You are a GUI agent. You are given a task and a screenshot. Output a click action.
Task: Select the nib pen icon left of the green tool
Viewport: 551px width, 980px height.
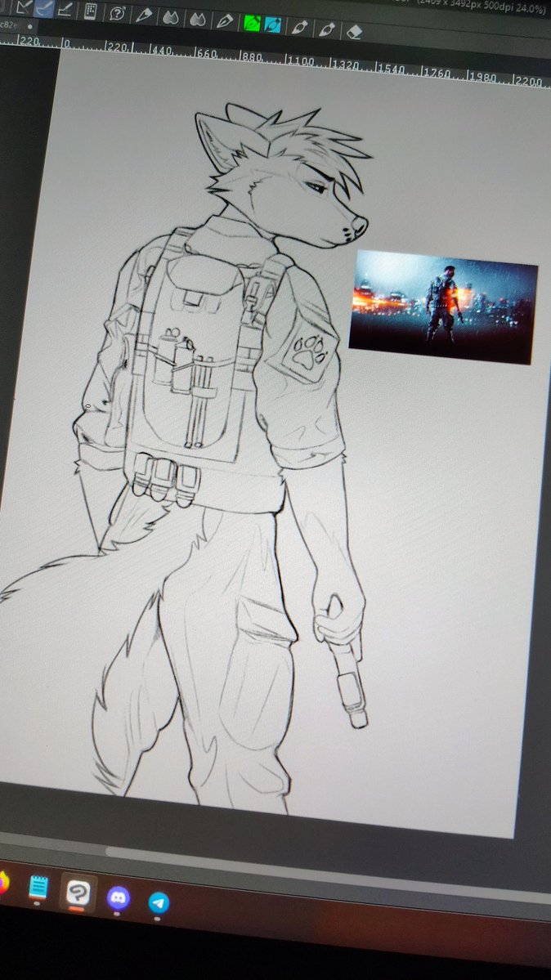click(x=224, y=21)
